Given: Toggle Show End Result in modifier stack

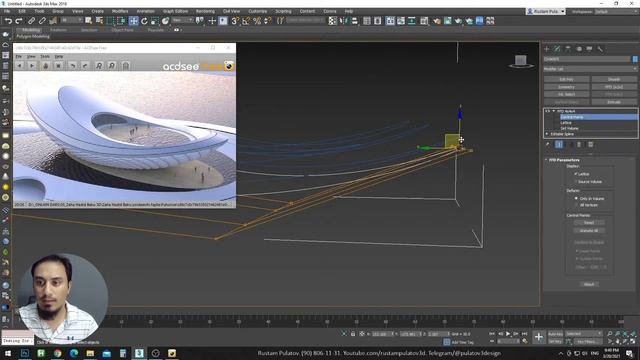Looking at the screenshot, I should 559,144.
